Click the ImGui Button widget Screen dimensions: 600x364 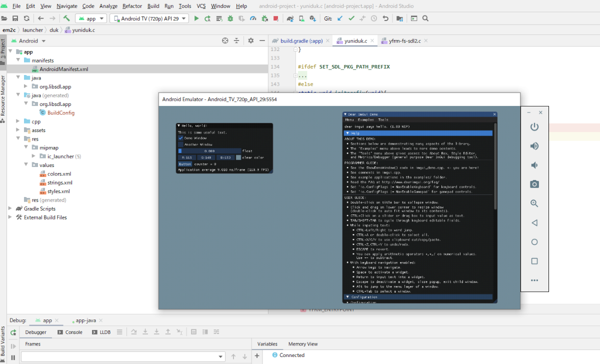point(184,164)
